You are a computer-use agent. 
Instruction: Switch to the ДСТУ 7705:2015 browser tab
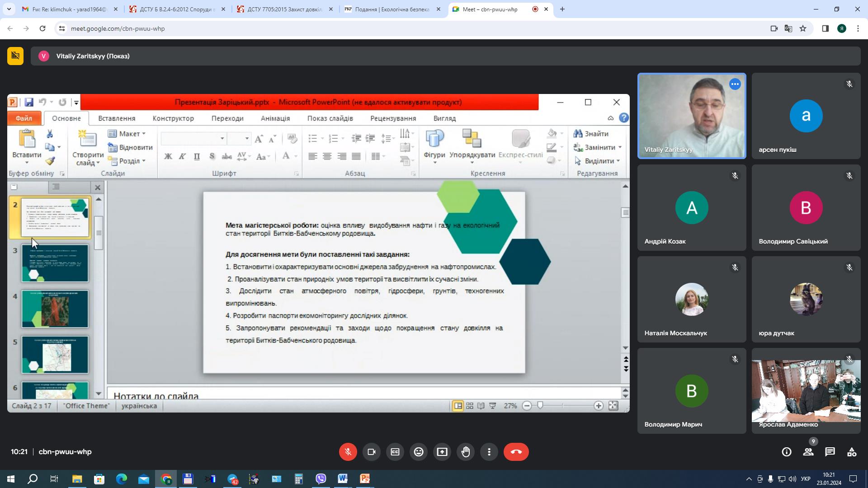(285, 9)
